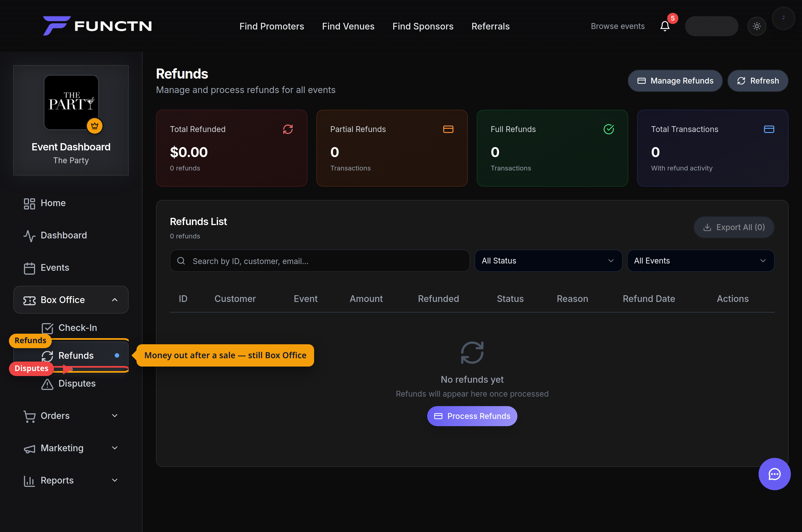Click The Party logo thumbnail

tap(71, 102)
